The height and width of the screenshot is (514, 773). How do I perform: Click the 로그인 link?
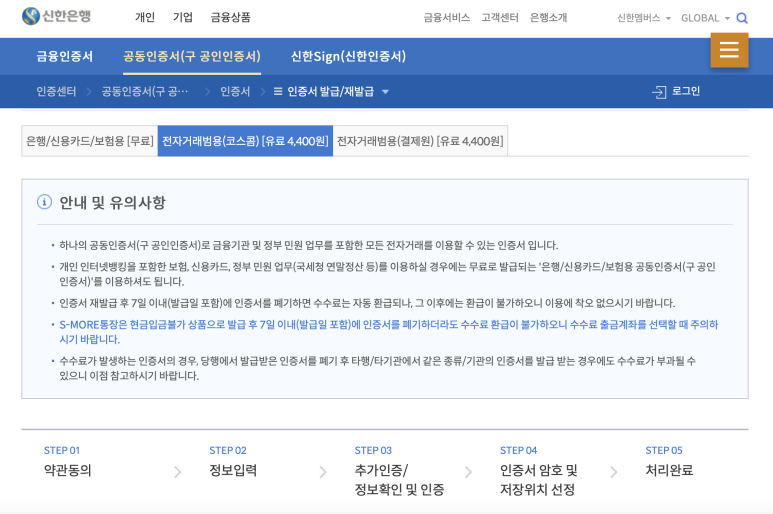[x=686, y=91]
